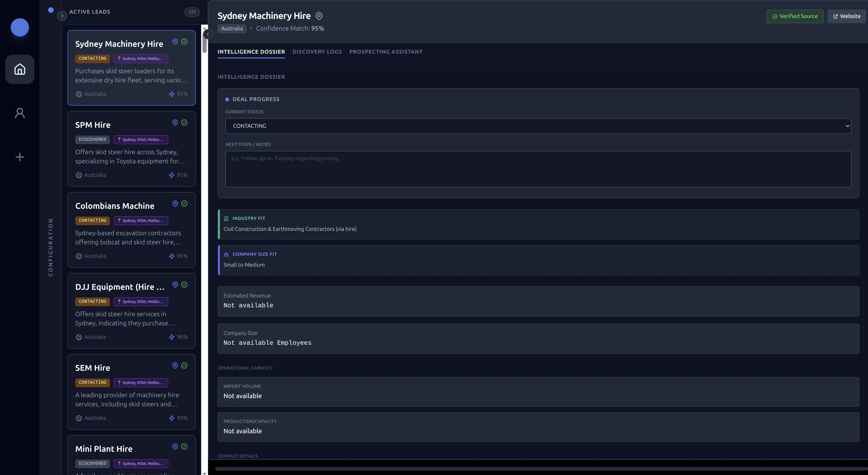Click the location tag on Sydney Machinery Hire card
Image resolution: width=868 pixels, height=475 pixels.
pos(141,59)
